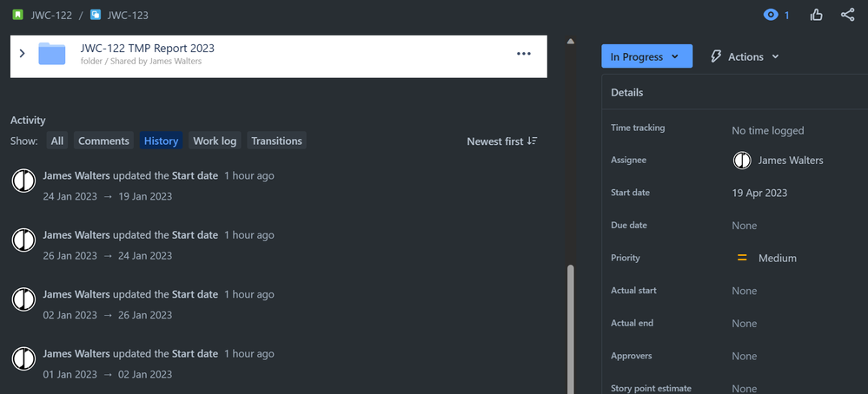Switch to the Work log tab
868x394 pixels.
(x=215, y=141)
